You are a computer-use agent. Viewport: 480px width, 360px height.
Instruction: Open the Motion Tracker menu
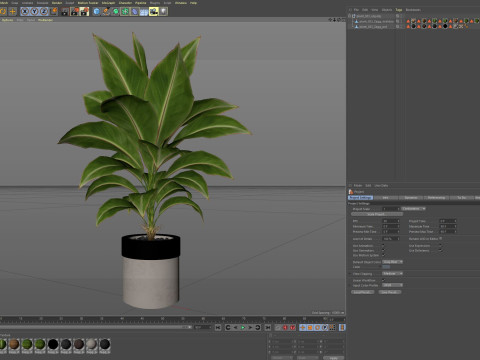click(88, 3)
